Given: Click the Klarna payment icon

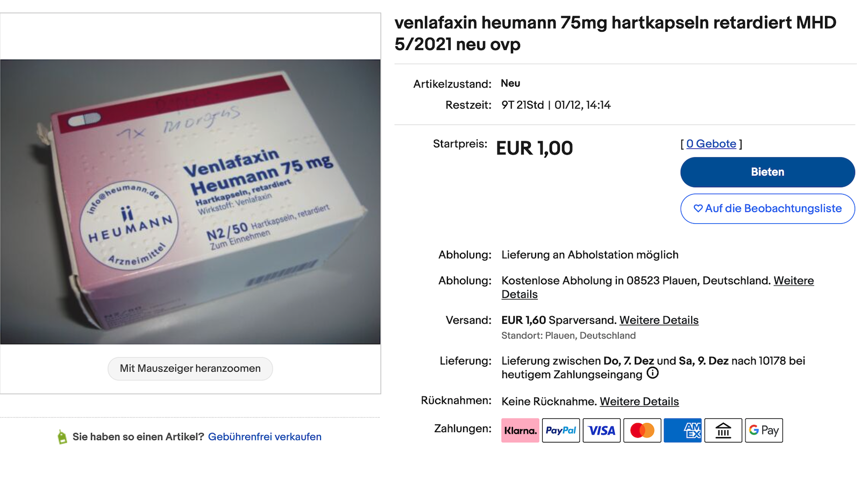Looking at the screenshot, I should click(x=520, y=430).
